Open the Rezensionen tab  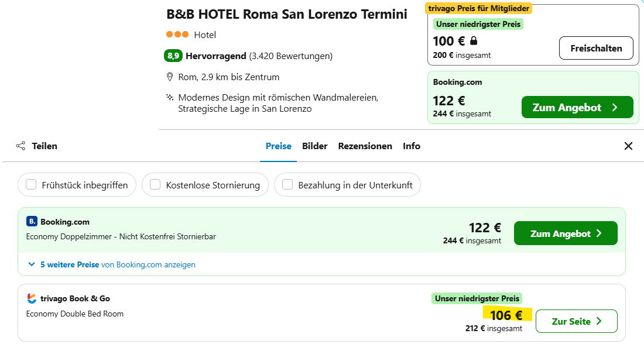365,146
